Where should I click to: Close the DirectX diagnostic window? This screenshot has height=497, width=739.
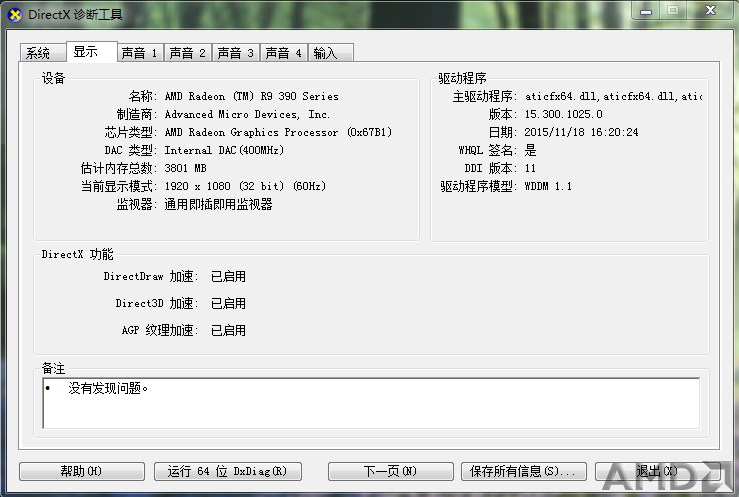[x=710, y=10]
